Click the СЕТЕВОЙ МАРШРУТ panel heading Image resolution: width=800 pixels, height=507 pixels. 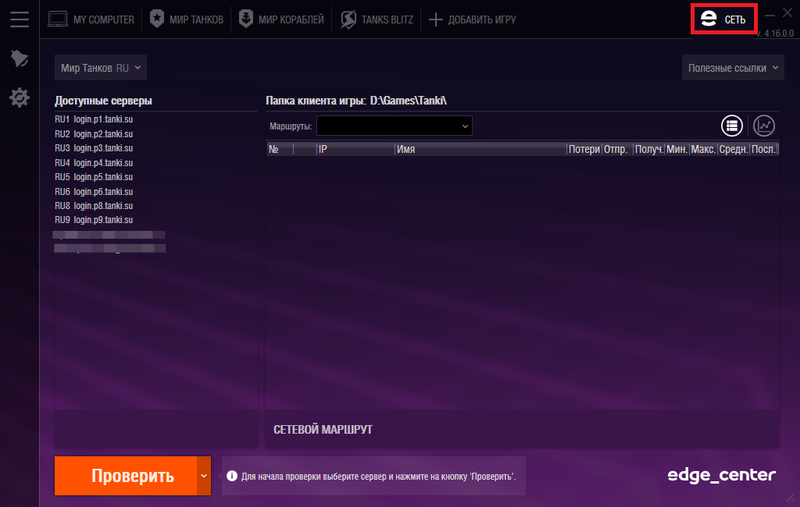pos(323,429)
